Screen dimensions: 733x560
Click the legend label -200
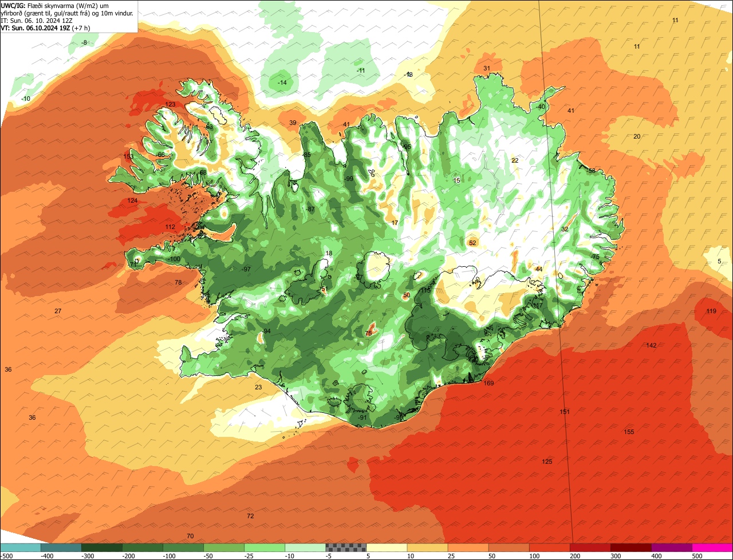point(128,556)
